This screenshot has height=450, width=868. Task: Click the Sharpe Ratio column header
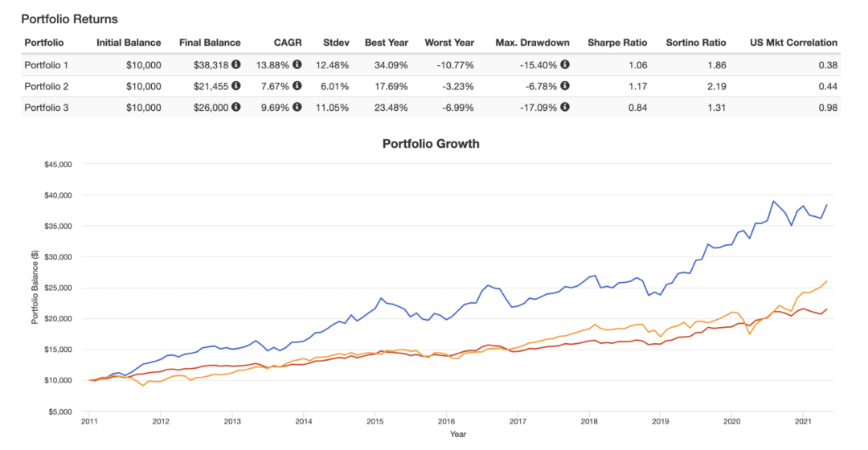coord(617,43)
